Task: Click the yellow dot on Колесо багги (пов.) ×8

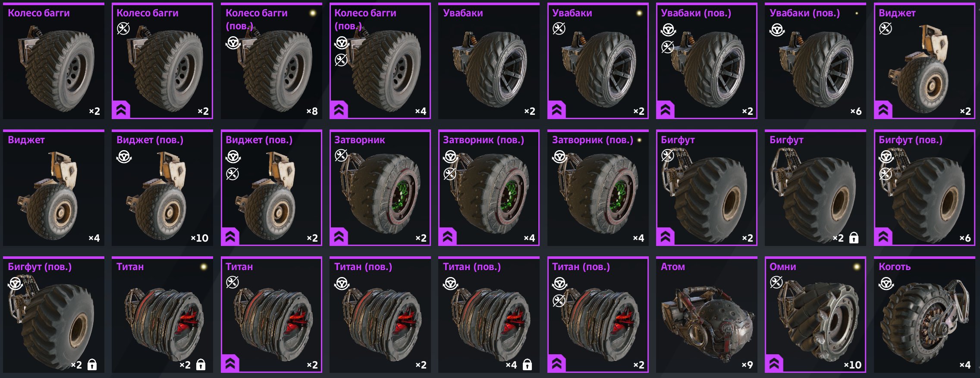Action: click(x=313, y=13)
